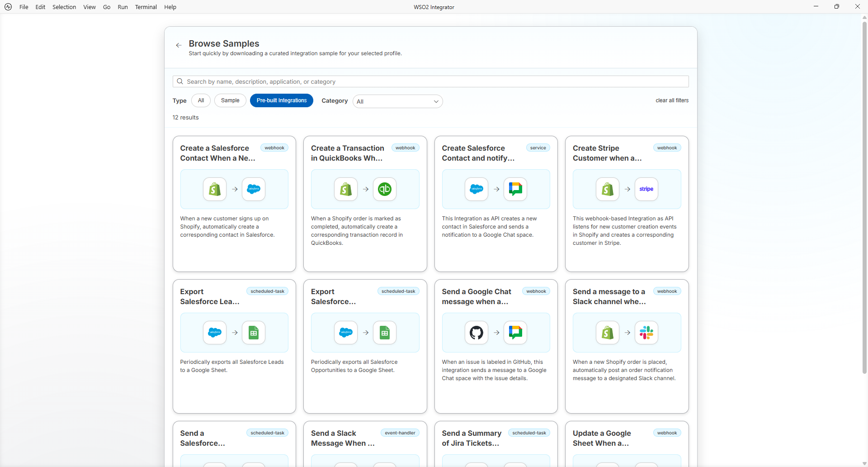Click Google Chat icon in Create Salesforce Contact and notify card

515,189
